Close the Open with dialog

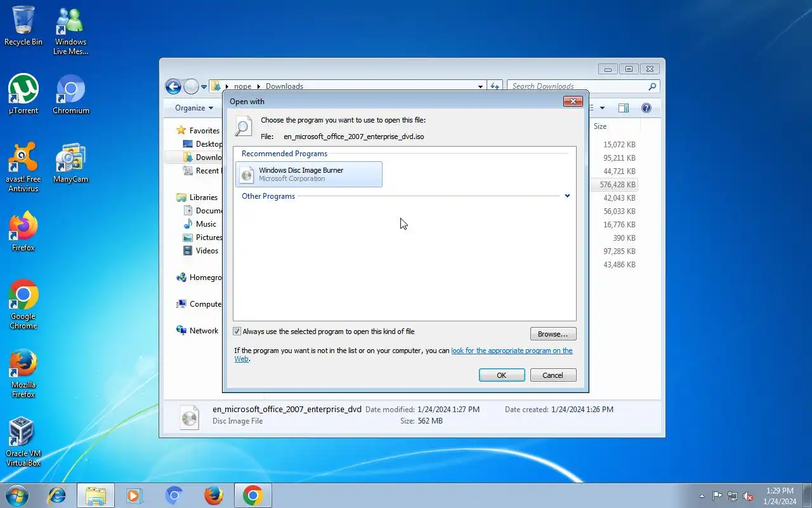[x=573, y=102]
